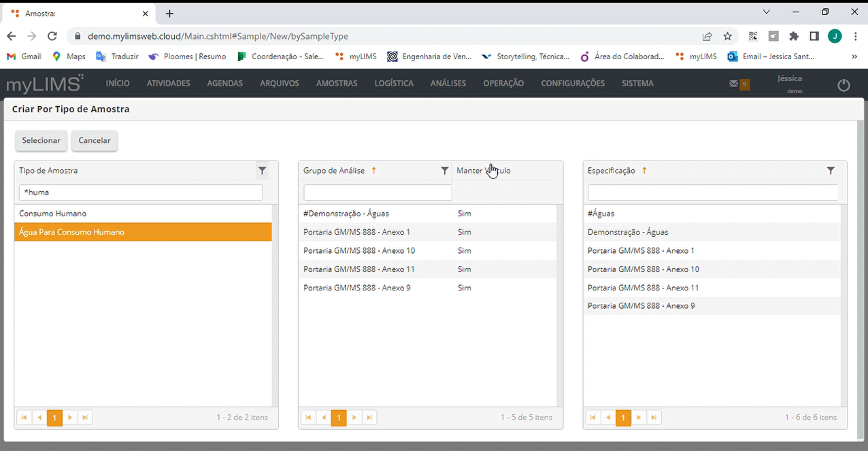Select Portaria GM/MS 888 - Anexo 11 specification
This screenshot has width=868, height=451.
coord(712,288)
